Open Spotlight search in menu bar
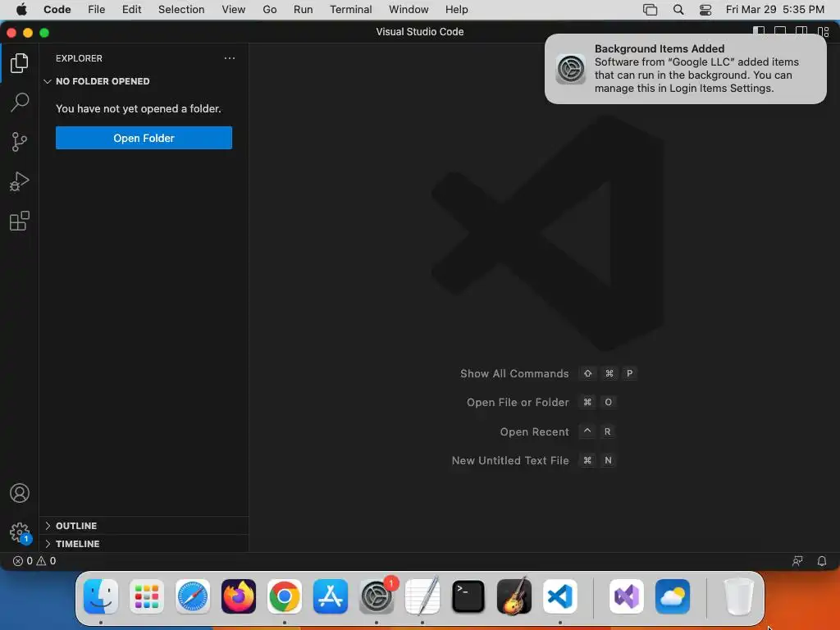 [678, 10]
